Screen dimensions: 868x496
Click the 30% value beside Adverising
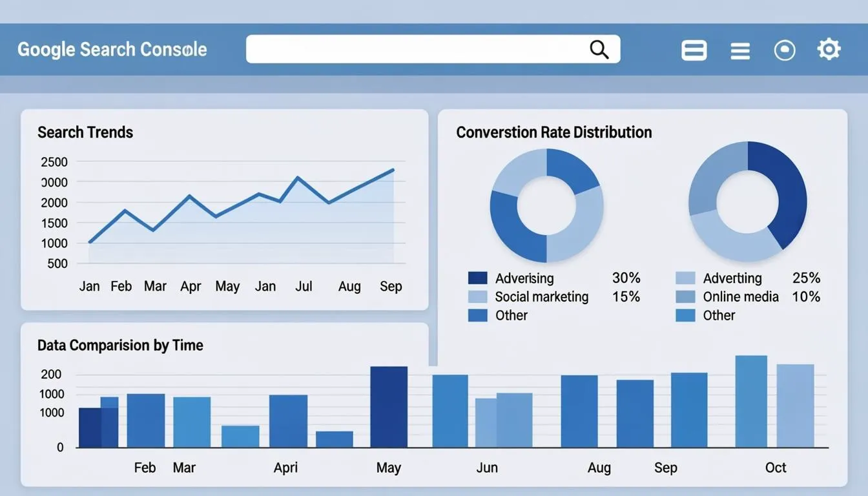pyautogui.click(x=626, y=278)
